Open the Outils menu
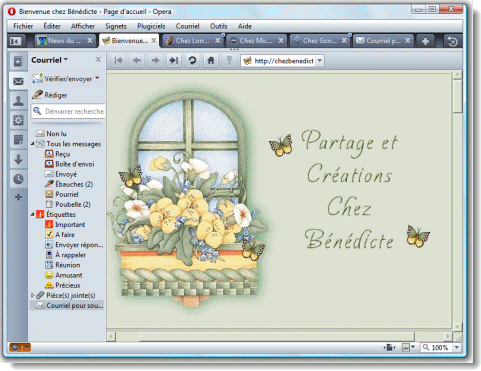This screenshot has height=371, width=481. click(x=218, y=26)
